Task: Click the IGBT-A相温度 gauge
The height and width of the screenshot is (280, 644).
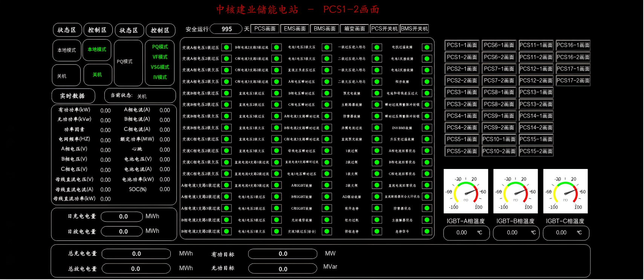Action: coord(466,191)
